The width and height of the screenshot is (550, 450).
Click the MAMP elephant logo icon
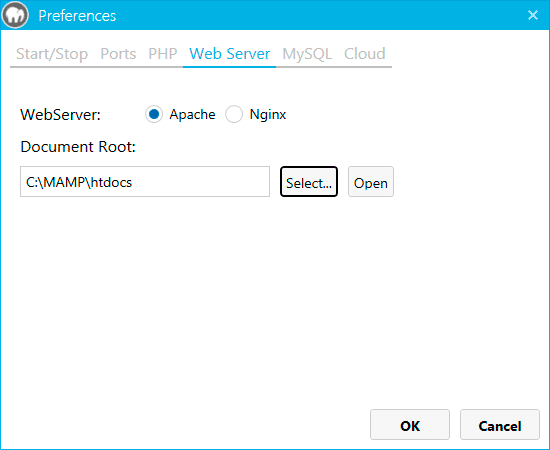coord(15,15)
